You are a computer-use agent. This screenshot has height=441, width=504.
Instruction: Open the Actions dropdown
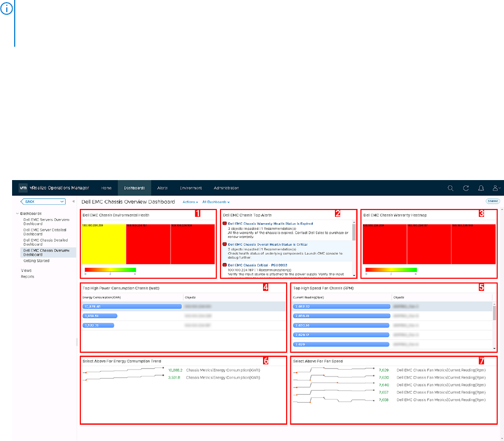pos(190,202)
